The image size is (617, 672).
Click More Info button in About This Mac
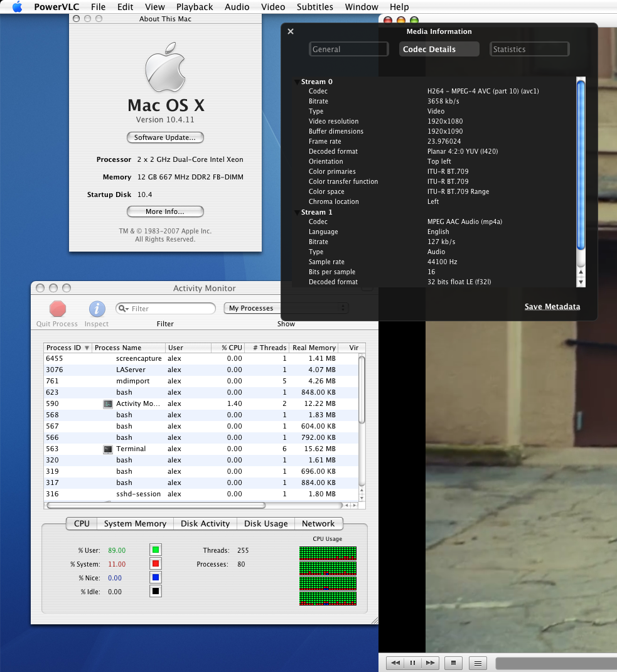(x=165, y=211)
